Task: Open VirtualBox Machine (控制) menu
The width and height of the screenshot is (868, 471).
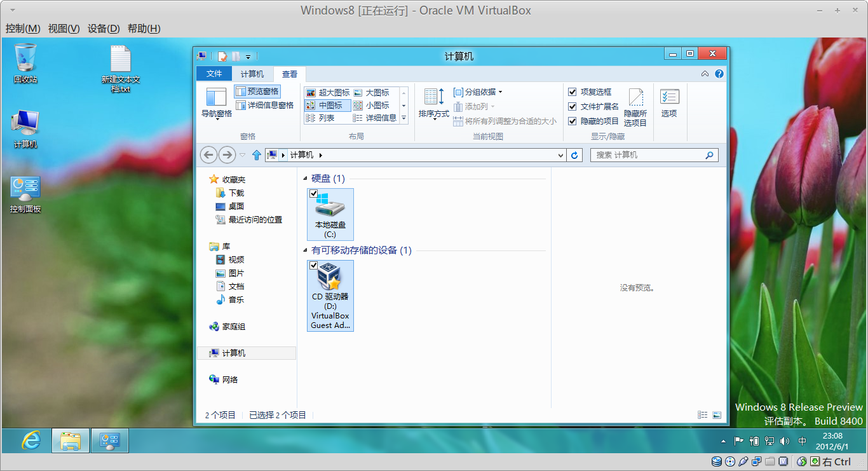Action: 23,29
